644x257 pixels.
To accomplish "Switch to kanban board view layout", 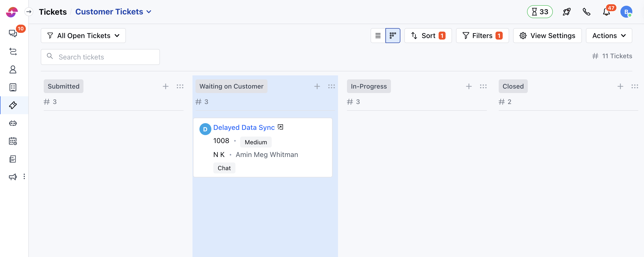I will pos(393,36).
